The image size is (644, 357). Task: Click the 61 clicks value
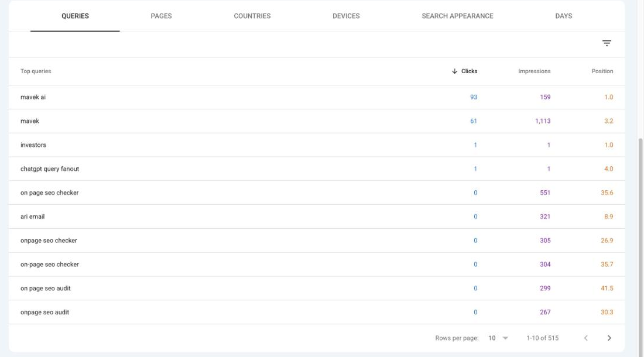coord(474,121)
